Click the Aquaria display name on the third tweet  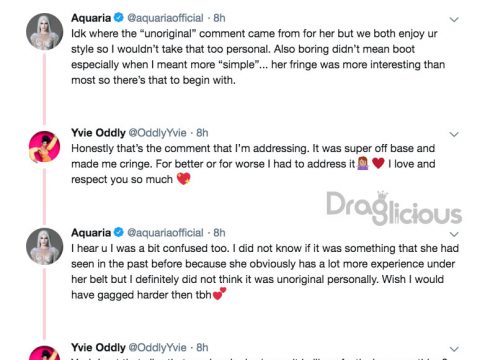pyautogui.click(x=91, y=232)
